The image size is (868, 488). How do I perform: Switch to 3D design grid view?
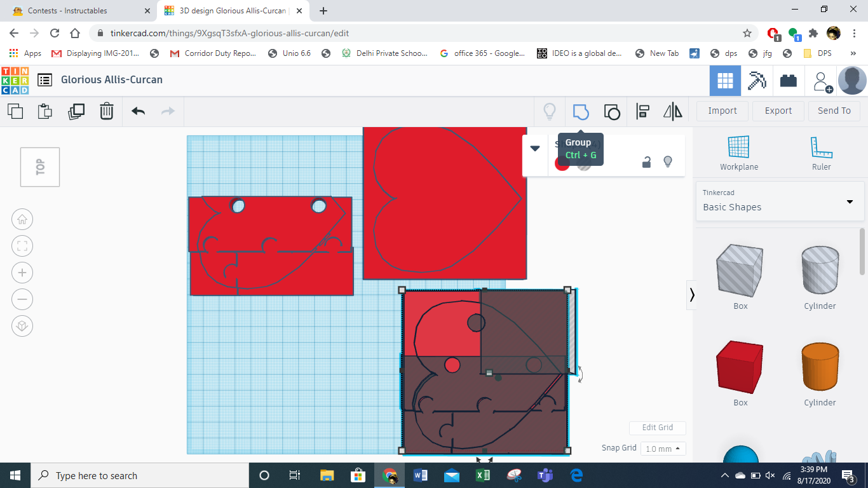(725, 81)
